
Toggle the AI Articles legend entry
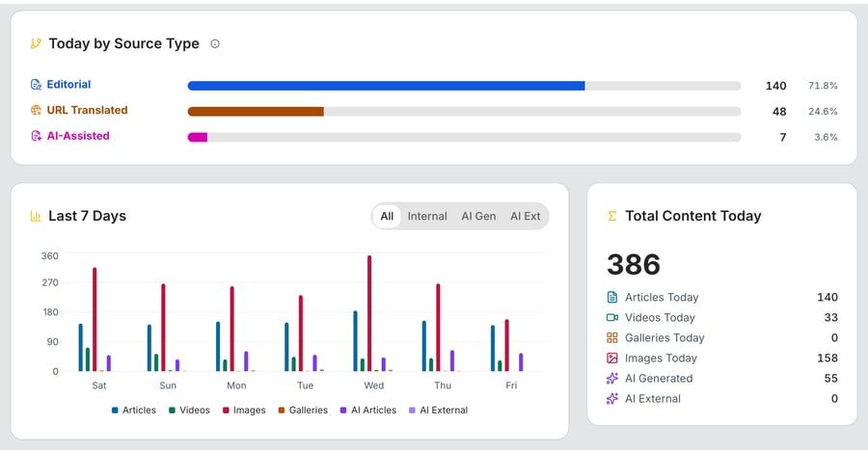[x=368, y=410]
